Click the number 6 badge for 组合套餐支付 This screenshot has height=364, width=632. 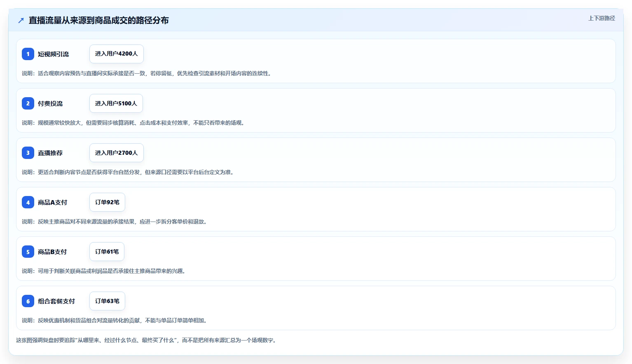point(28,301)
